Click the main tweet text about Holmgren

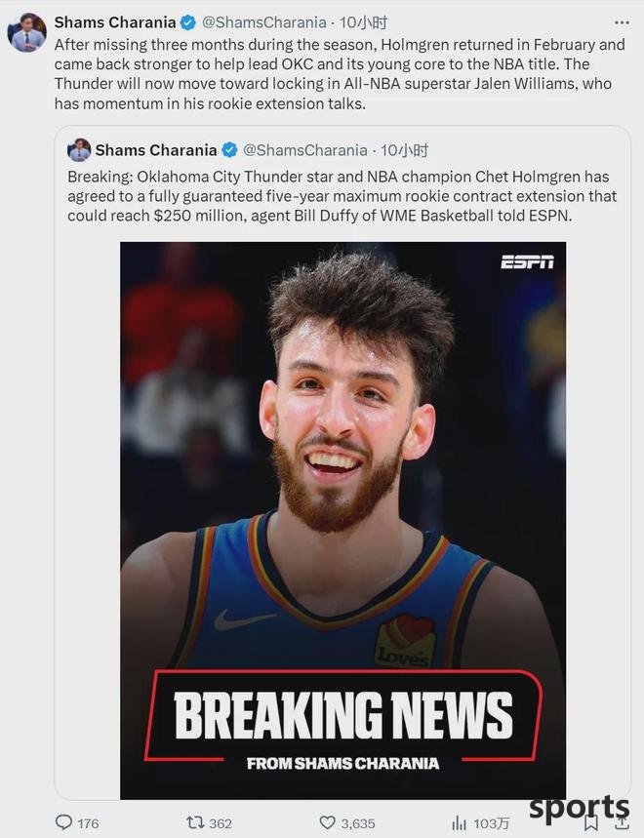coord(340,74)
